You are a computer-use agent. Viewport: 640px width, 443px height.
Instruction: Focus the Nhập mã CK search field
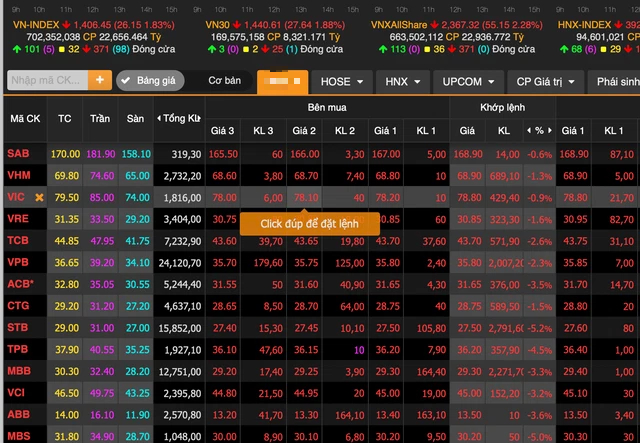click(x=45, y=81)
